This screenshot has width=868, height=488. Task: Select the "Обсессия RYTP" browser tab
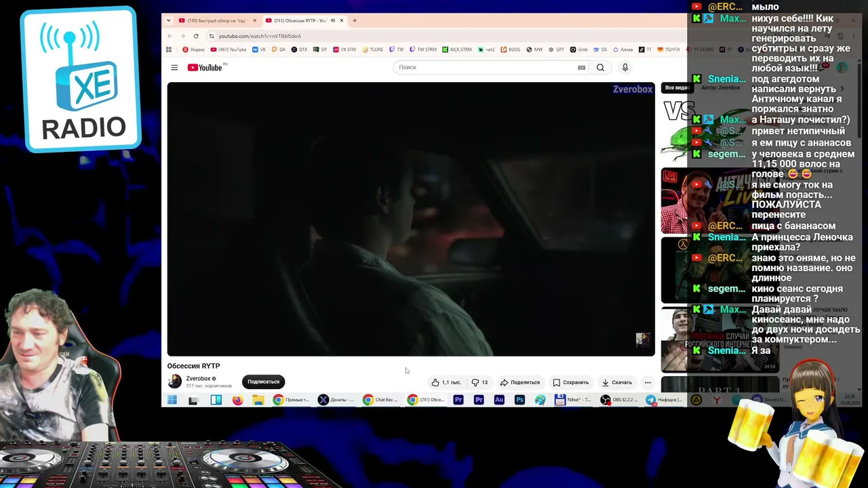coord(305,20)
